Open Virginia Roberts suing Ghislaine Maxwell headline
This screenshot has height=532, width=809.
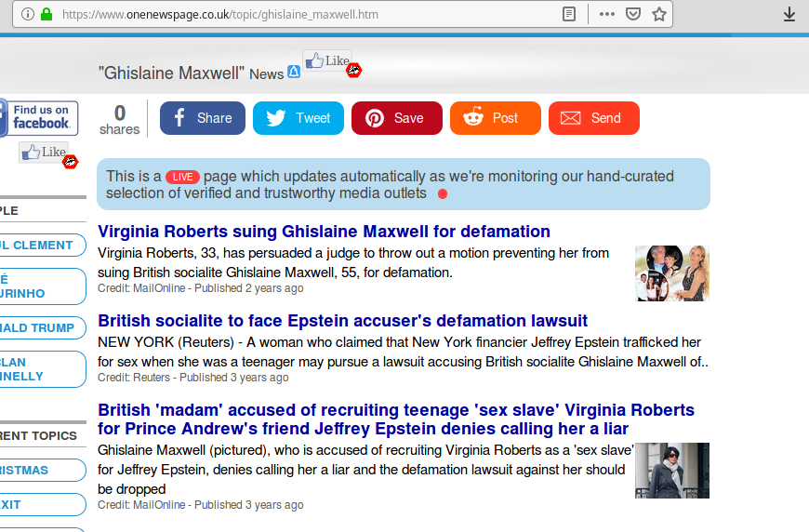pyautogui.click(x=324, y=232)
